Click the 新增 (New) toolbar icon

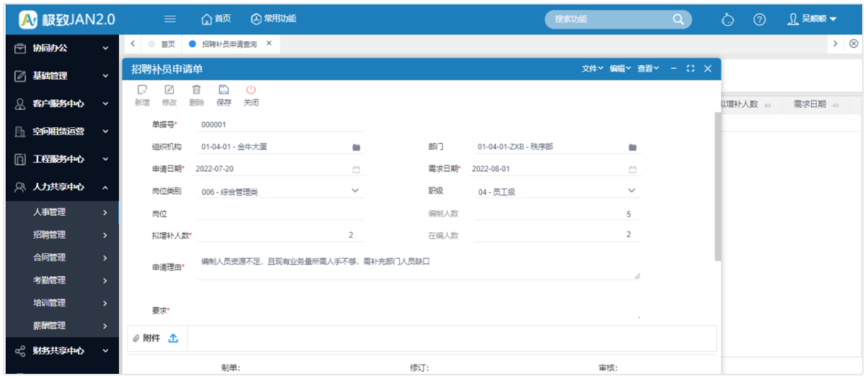click(x=142, y=90)
